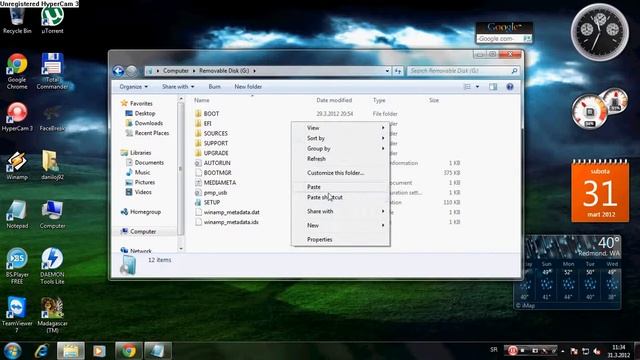The height and width of the screenshot is (360, 640).
Task: Expand the address bar history dropdown
Action: 387,71
